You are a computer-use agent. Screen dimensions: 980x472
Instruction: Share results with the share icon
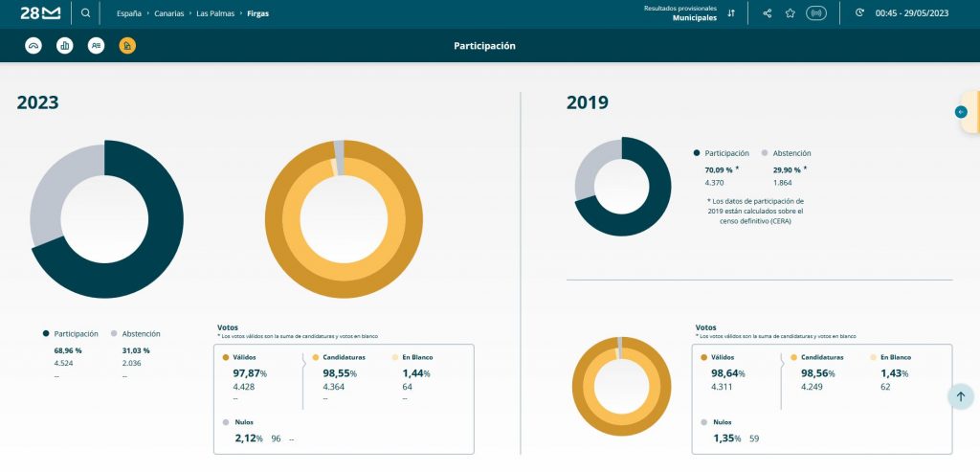pyautogui.click(x=768, y=13)
